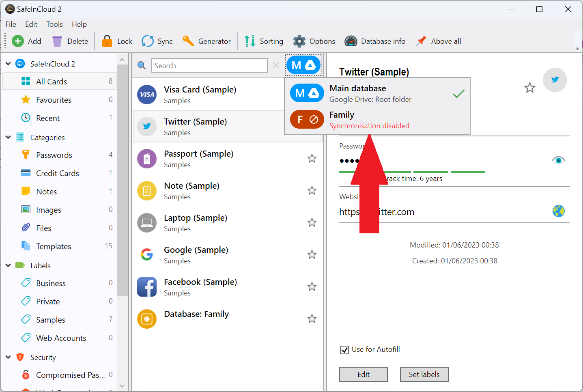Open website with globe icon
Image resolution: width=583 pixels, height=392 pixels.
click(x=559, y=211)
